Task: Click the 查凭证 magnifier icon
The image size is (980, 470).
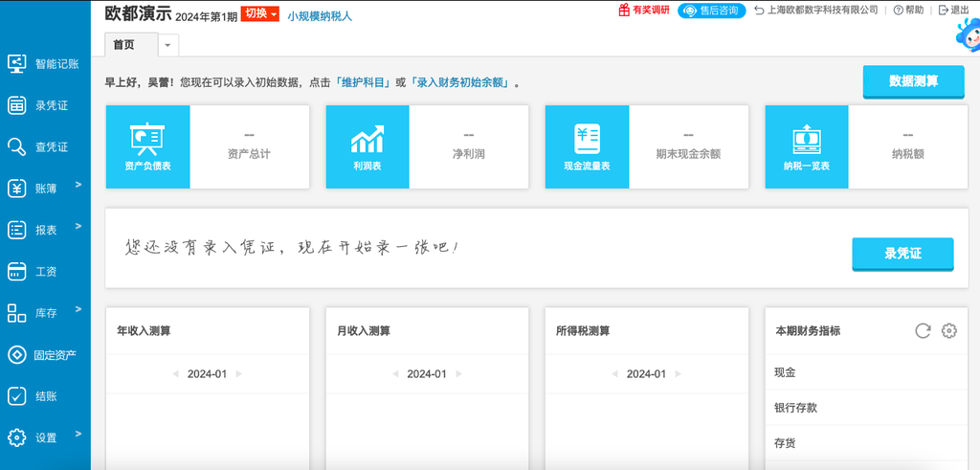Action: click(x=16, y=147)
